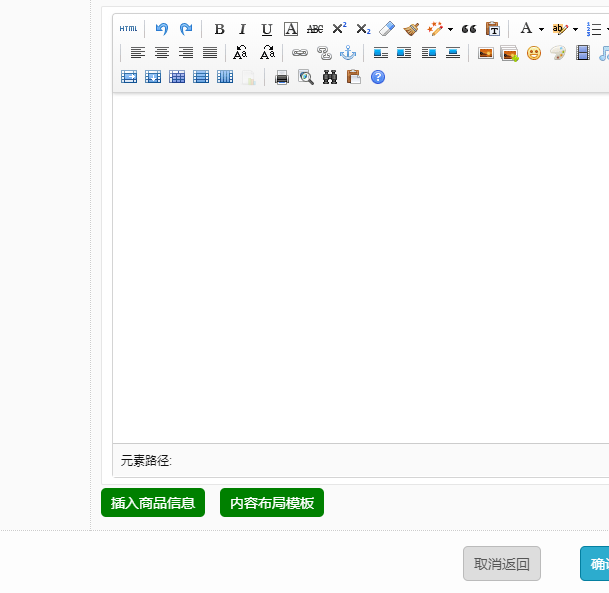Open the auto-format wand dropdown arrow
Viewport: 609px width, 593px height.
(x=451, y=30)
